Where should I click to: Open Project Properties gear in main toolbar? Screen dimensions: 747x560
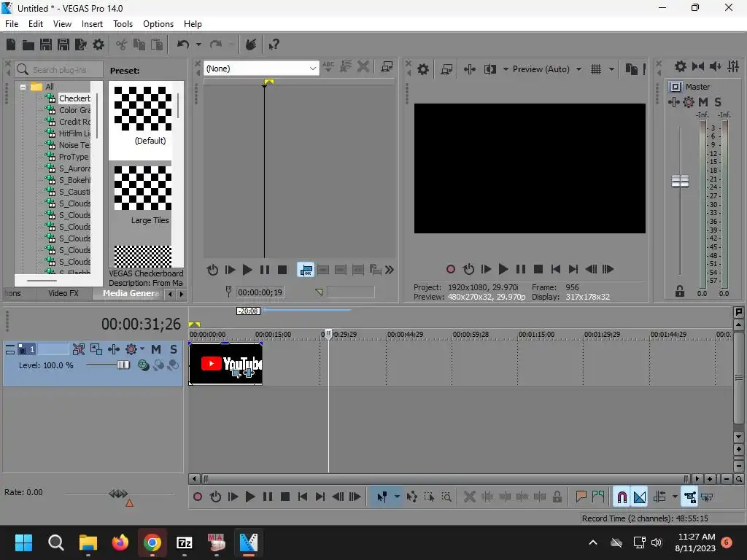tap(98, 44)
